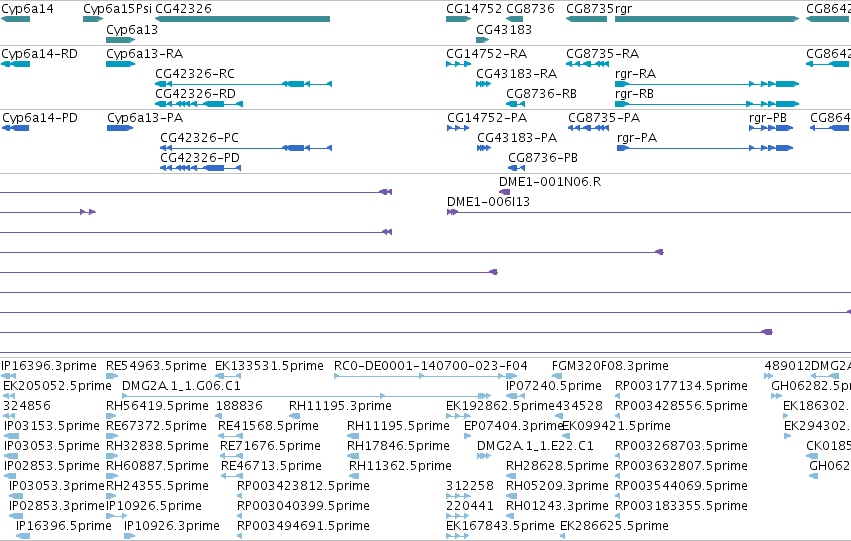The image size is (851, 541).
Task: Click the rgr-RB transcript
Action: (x=707, y=104)
